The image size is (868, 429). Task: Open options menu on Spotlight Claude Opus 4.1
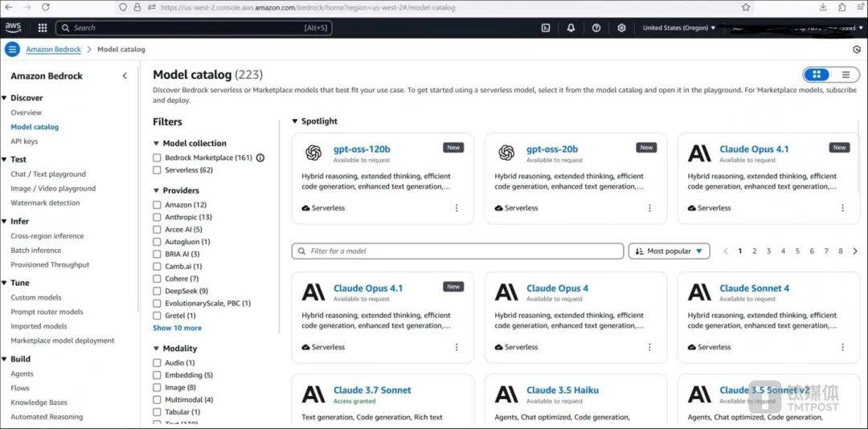842,208
